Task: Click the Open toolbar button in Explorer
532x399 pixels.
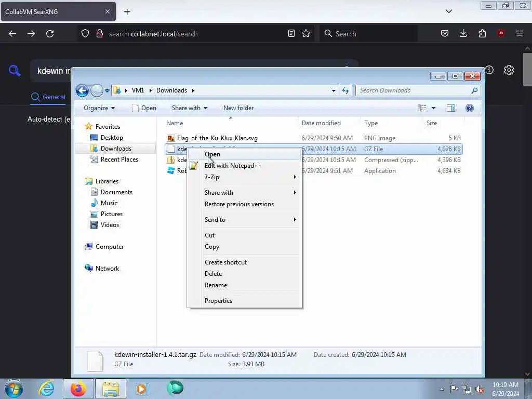Action: (144, 108)
